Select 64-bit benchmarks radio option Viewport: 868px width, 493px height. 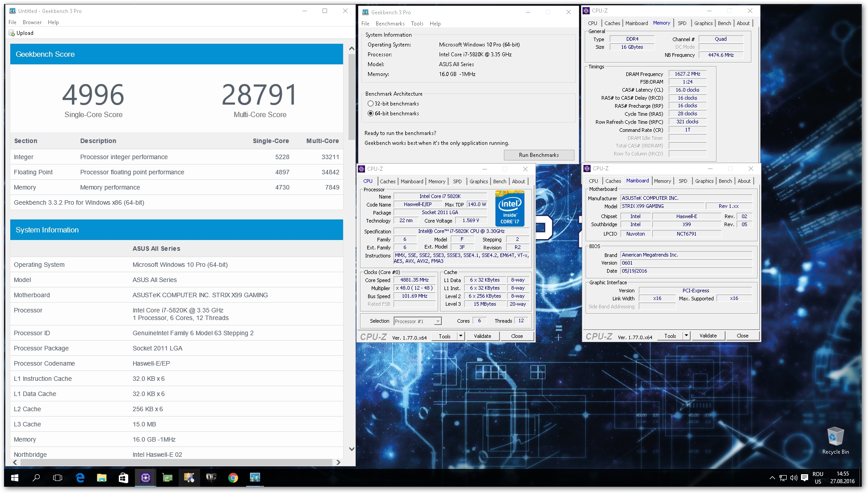tap(370, 114)
